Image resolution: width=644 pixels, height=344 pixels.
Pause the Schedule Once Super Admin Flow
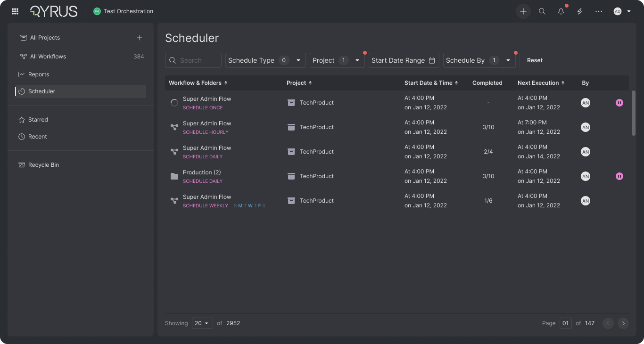pos(619,103)
